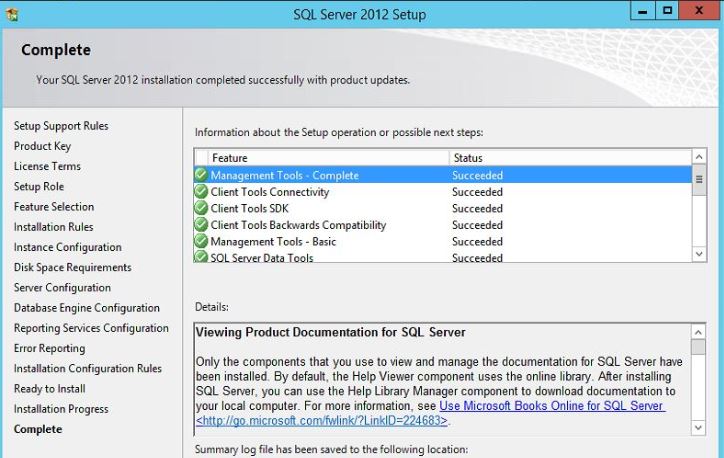Click green check icon beside Management Tools - Complete

click(201, 175)
